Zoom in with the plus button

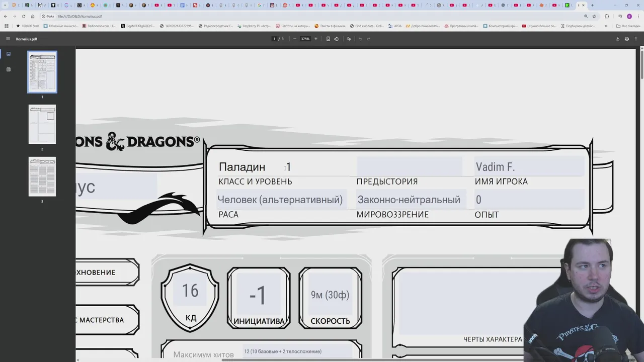316,39
